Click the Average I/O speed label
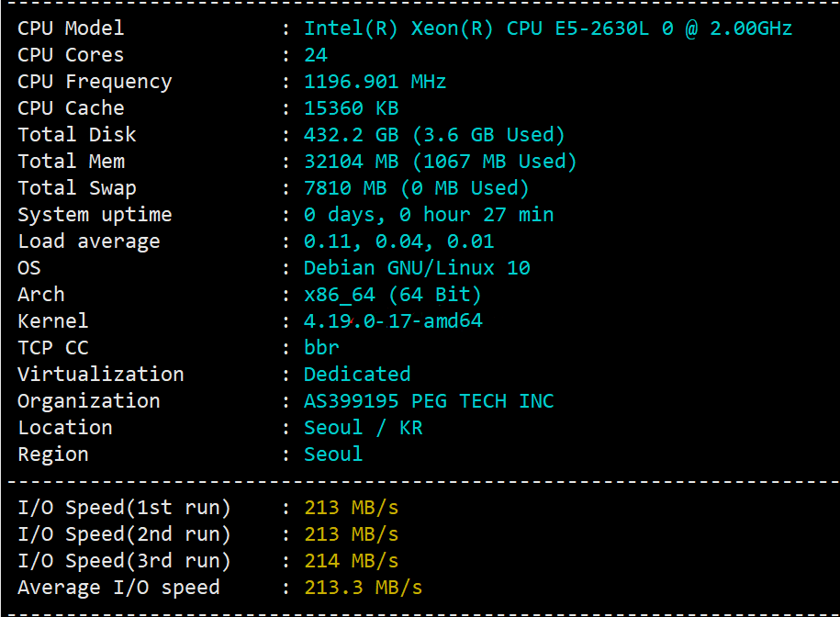840x617 pixels. [x=118, y=588]
